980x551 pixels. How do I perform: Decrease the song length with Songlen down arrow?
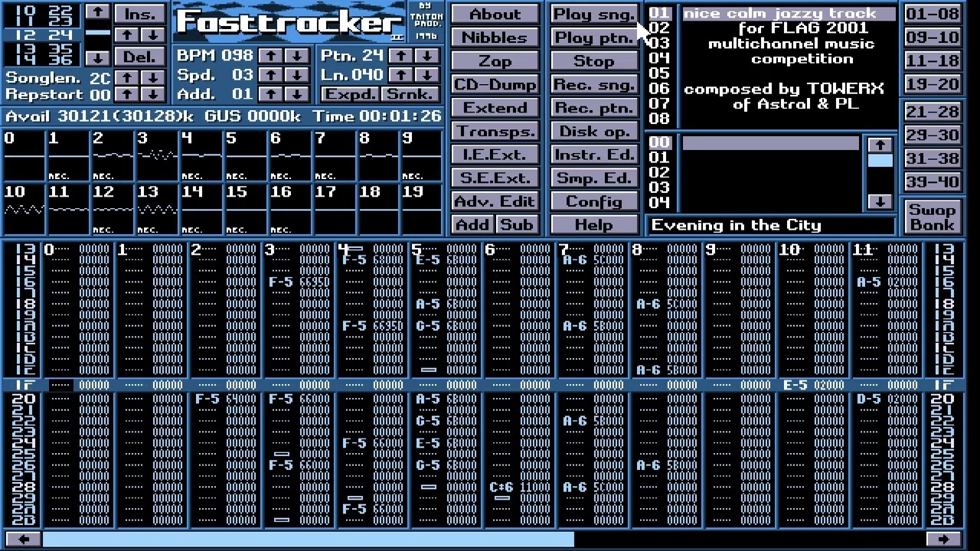153,77
